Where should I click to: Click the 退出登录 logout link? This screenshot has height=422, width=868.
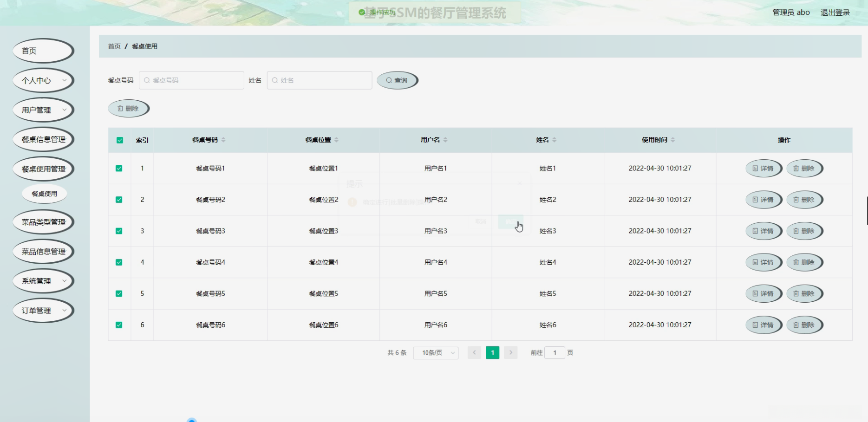point(835,13)
